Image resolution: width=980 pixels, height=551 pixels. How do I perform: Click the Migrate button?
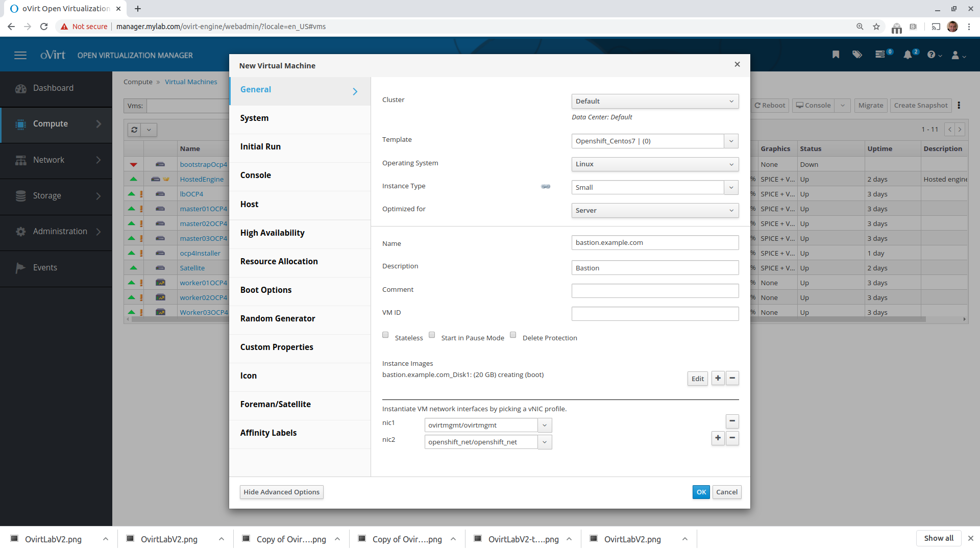pos(871,105)
